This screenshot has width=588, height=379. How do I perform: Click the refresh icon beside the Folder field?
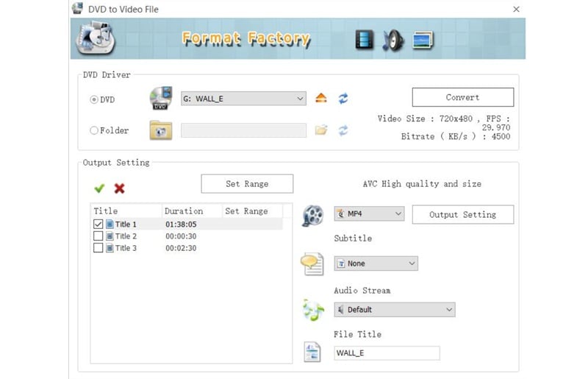pos(343,130)
